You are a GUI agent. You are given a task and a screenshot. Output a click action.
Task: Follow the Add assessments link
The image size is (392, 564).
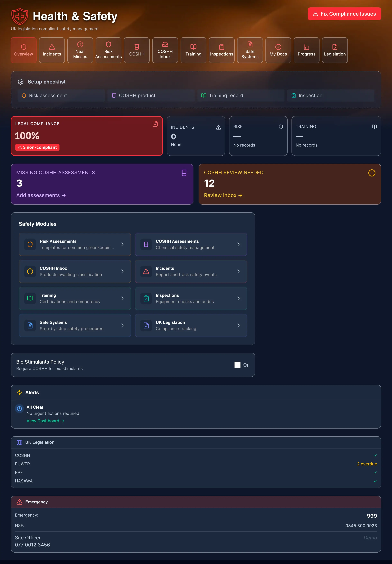pyautogui.click(x=41, y=195)
